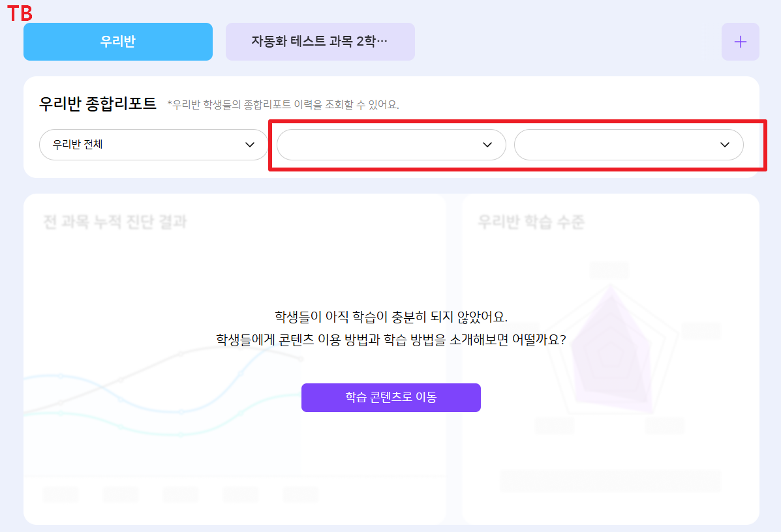This screenshot has width=781, height=532.
Task: Switch to the 우리반 tab
Action: (x=118, y=42)
